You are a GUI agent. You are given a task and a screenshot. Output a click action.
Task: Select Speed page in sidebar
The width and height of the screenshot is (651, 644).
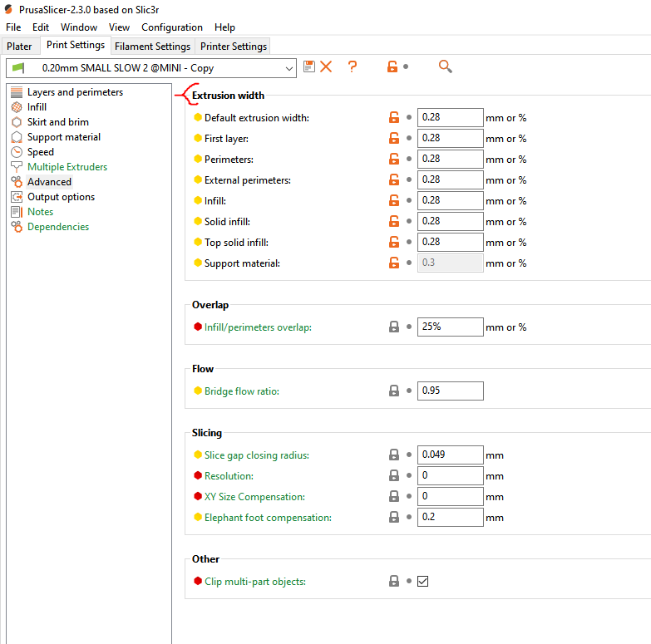(41, 152)
